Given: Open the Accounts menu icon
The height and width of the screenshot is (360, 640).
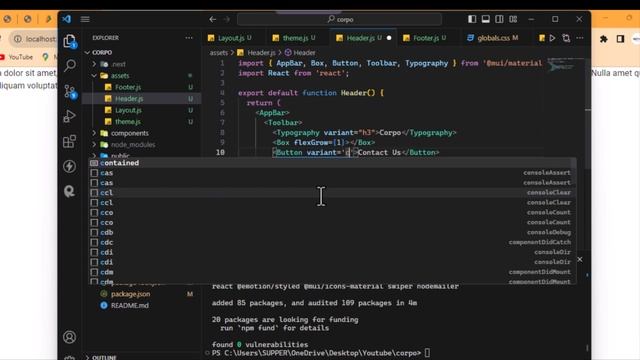Looking at the screenshot, I should point(70,337).
